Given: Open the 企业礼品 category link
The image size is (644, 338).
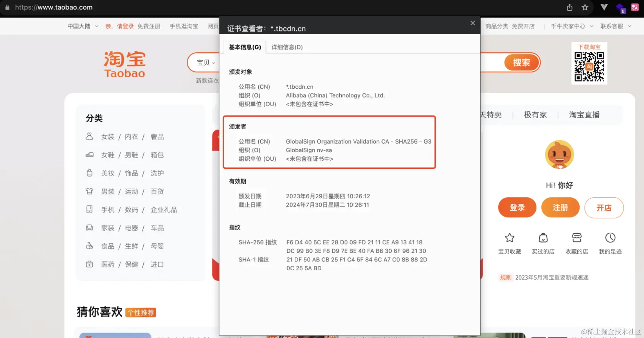Looking at the screenshot, I should click(x=164, y=210).
